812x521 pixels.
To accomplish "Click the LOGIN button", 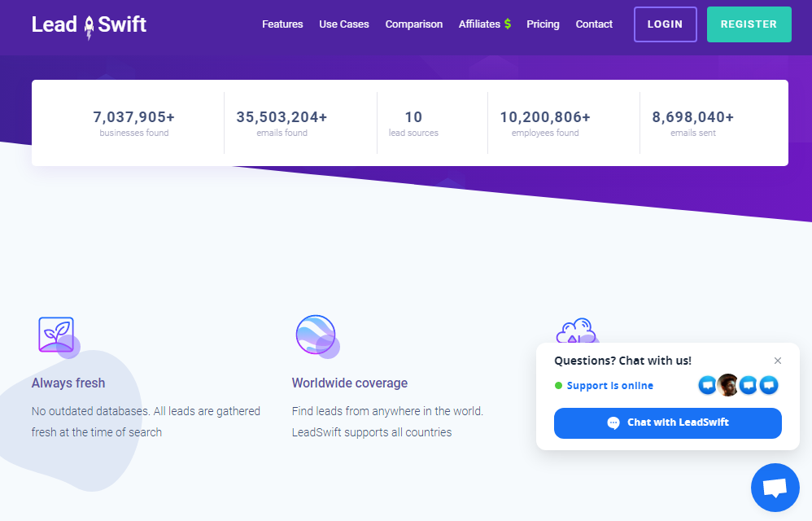I will click(x=665, y=24).
